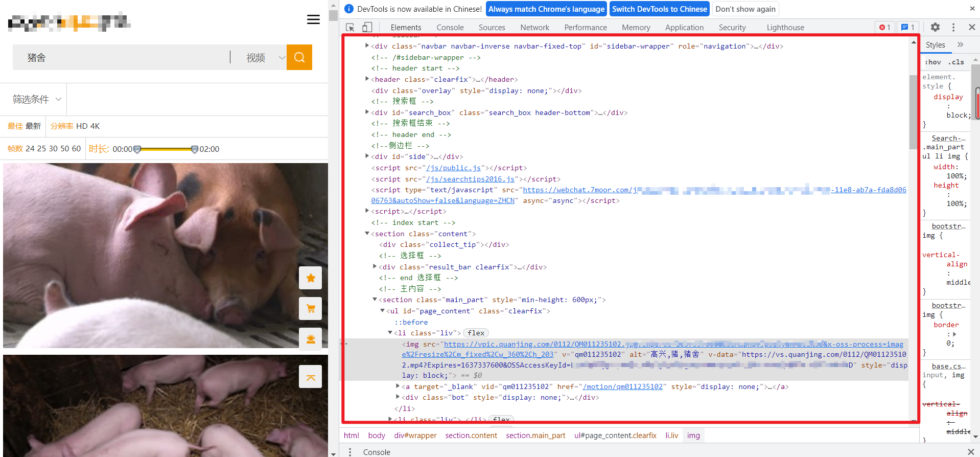This screenshot has width=980, height=457.
Task: Open the Performance tab
Action: (x=586, y=28)
